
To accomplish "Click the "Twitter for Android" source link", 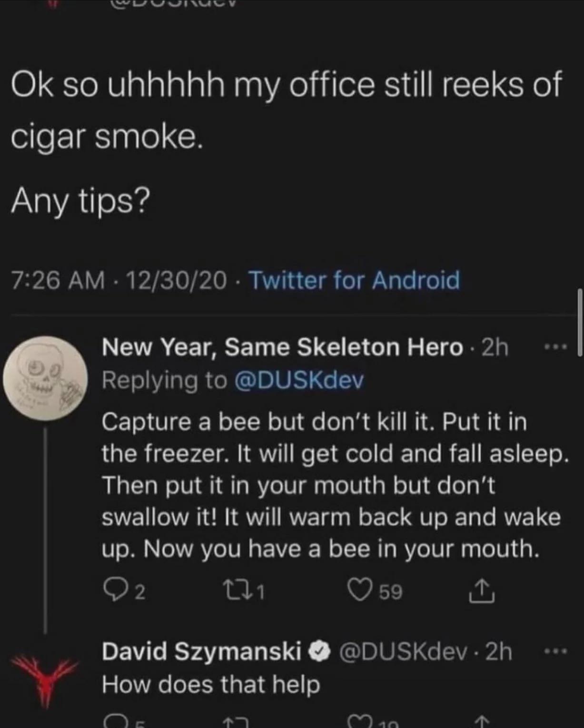I will [354, 280].
